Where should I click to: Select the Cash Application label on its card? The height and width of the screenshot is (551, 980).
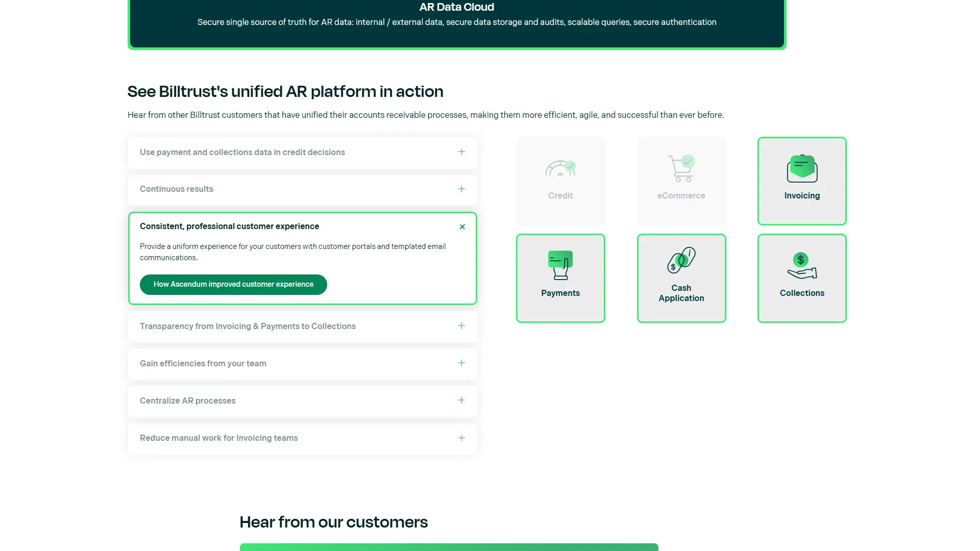681,293
